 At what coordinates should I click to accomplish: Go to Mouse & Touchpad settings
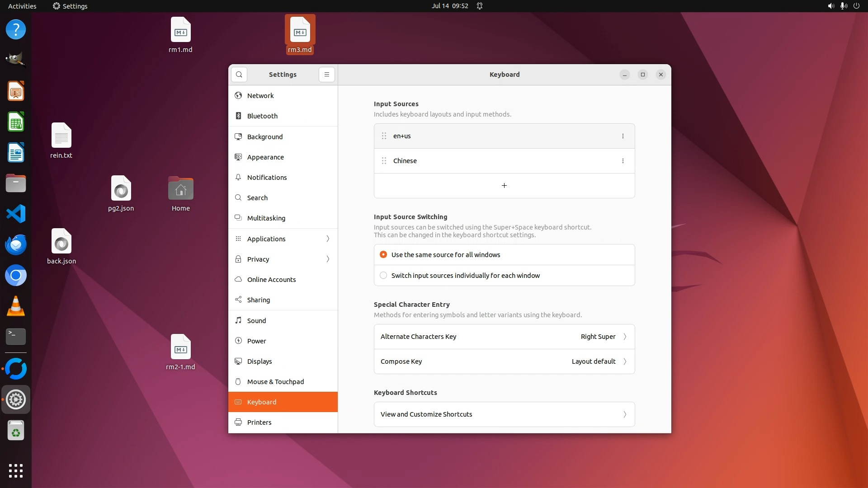pyautogui.click(x=275, y=382)
